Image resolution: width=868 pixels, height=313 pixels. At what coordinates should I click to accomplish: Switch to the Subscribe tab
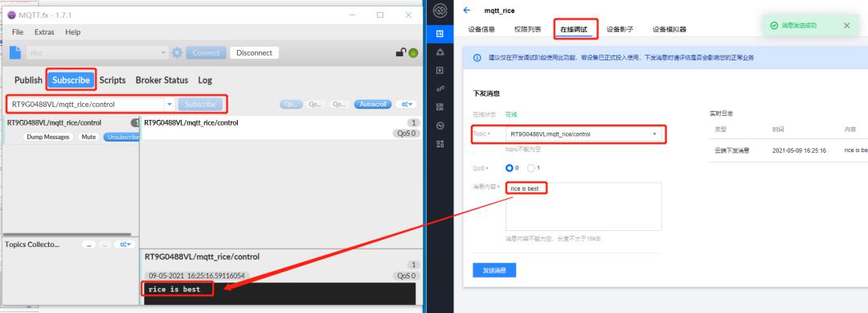tap(71, 80)
